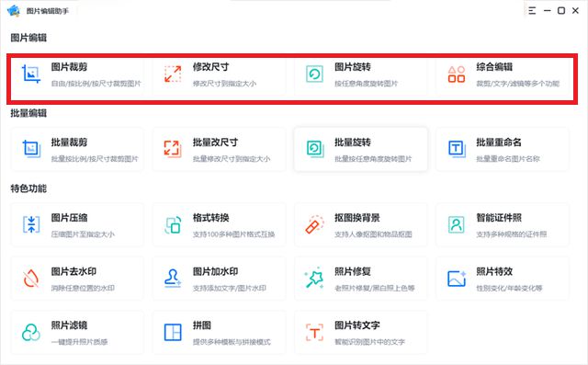
Task: Click 照片滤镜 title text
Action: pyautogui.click(x=70, y=325)
